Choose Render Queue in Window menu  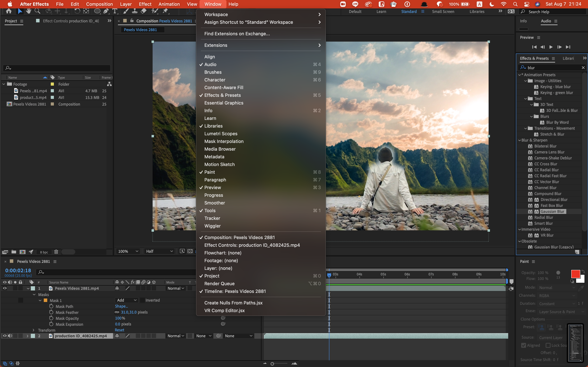coord(219,283)
